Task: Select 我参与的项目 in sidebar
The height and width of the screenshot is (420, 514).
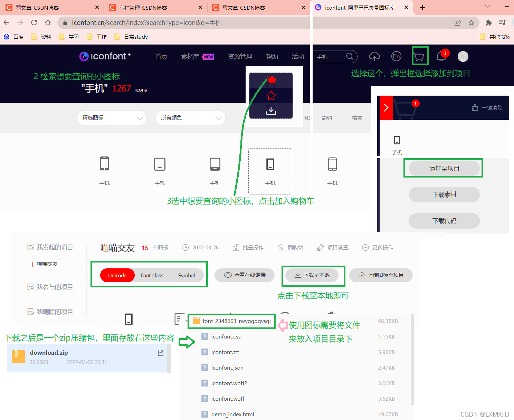Action: (x=50, y=287)
